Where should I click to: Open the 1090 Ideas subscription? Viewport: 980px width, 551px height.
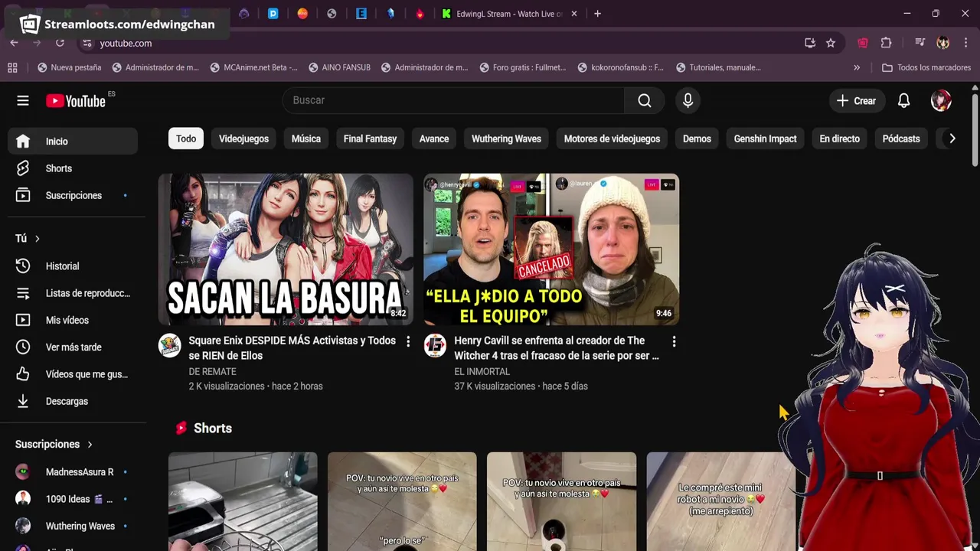[73, 499]
